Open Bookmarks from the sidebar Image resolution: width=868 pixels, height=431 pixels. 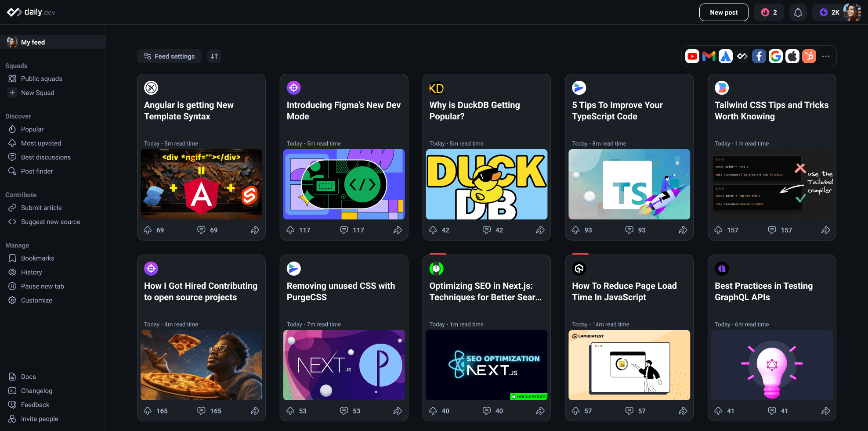coord(37,258)
